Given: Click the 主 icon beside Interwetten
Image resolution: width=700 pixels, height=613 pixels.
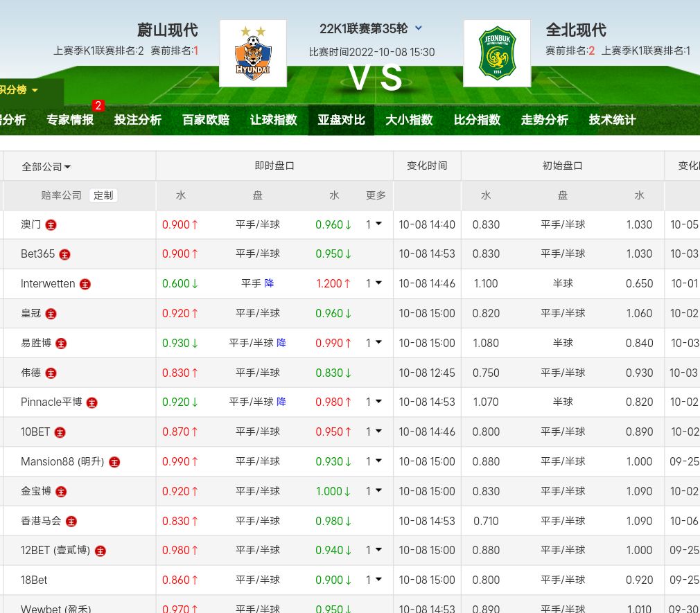Looking at the screenshot, I should click(85, 284).
